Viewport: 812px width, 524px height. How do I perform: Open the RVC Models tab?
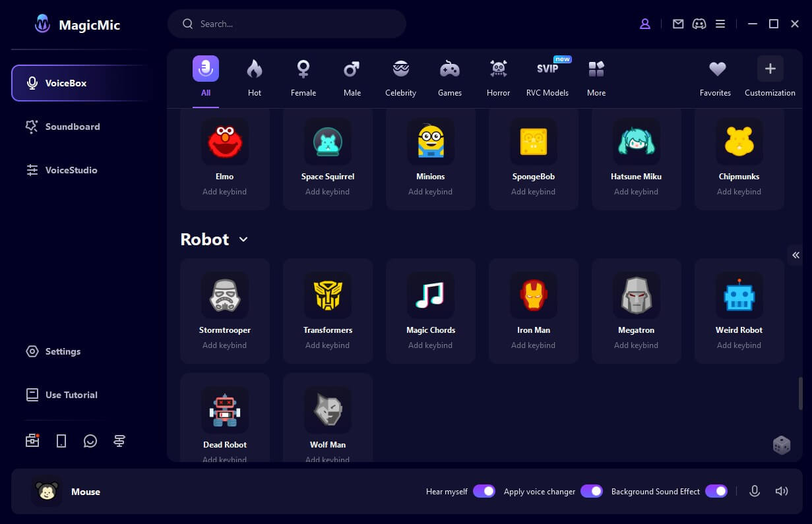click(547, 76)
